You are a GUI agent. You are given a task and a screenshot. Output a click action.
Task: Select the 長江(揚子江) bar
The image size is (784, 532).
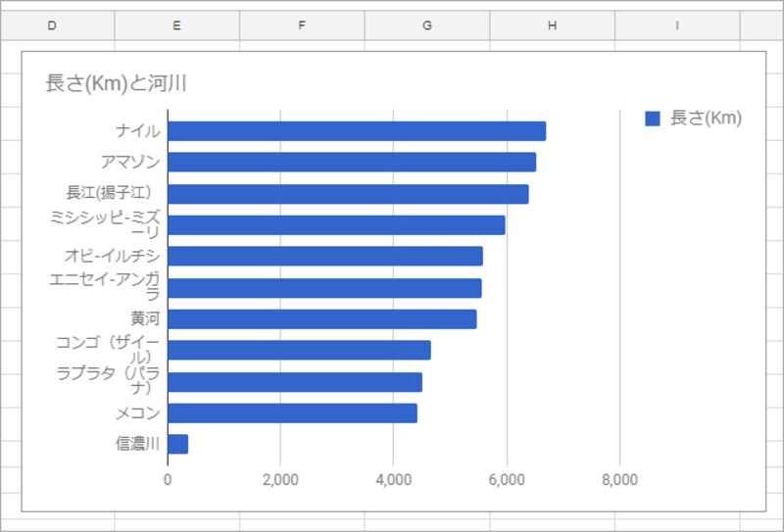click(348, 194)
